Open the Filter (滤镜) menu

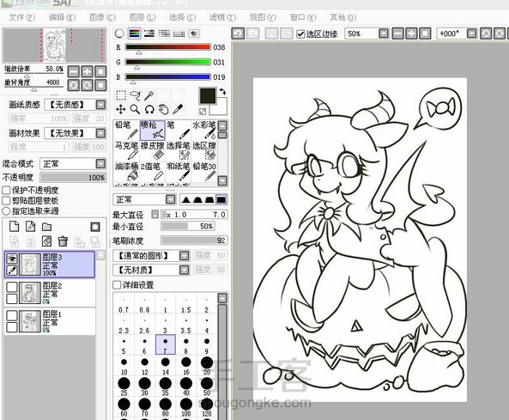pyautogui.click(x=222, y=17)
